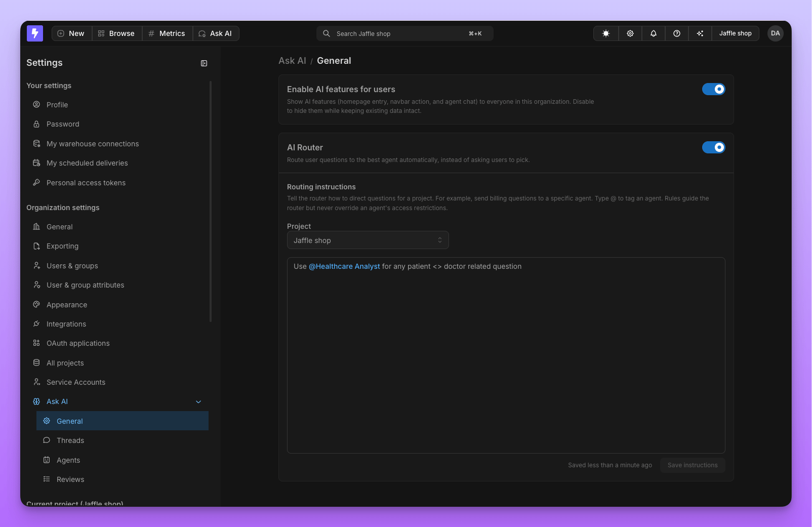Image resolution: width=812 pixels, height=527 pixels.
Task: Click the access tokens key icon
Action: point(36,182)
